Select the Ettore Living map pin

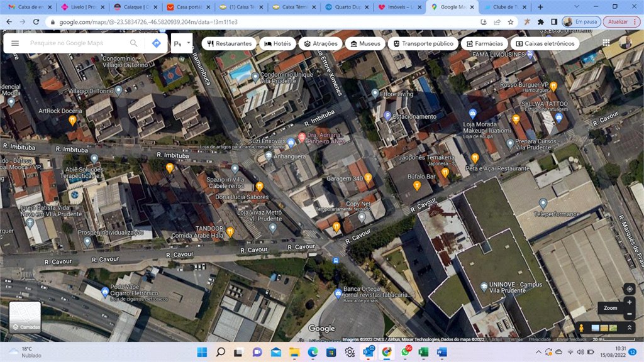tap(375, 94)
